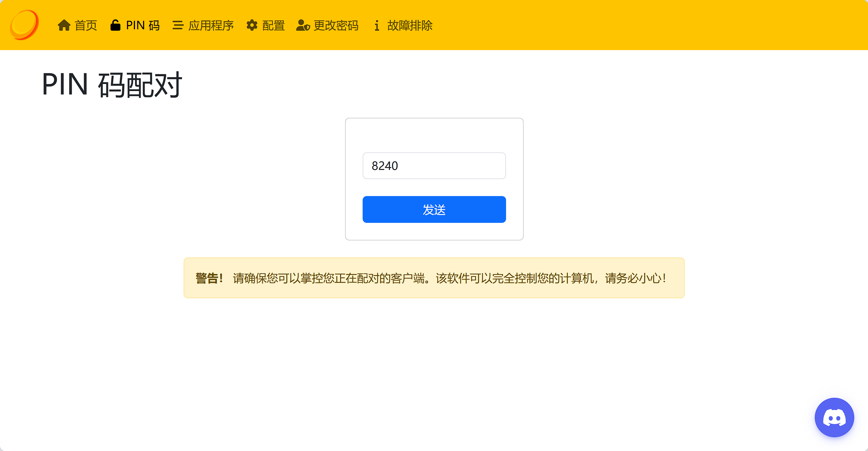Open the Discord floating chat button
Viewport: 868px width, 451px height.
coord(834,418)
